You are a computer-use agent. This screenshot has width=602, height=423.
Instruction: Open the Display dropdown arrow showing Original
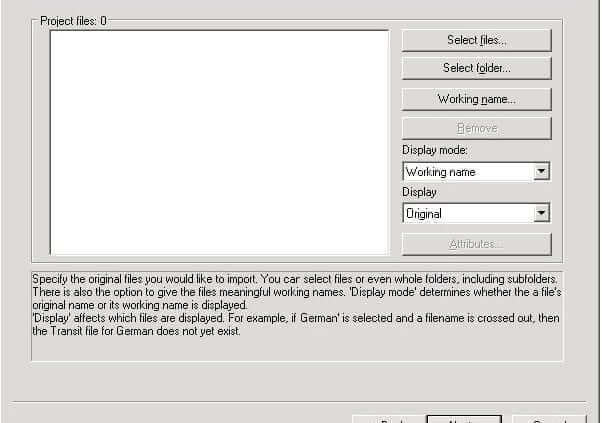pos(541,213)
